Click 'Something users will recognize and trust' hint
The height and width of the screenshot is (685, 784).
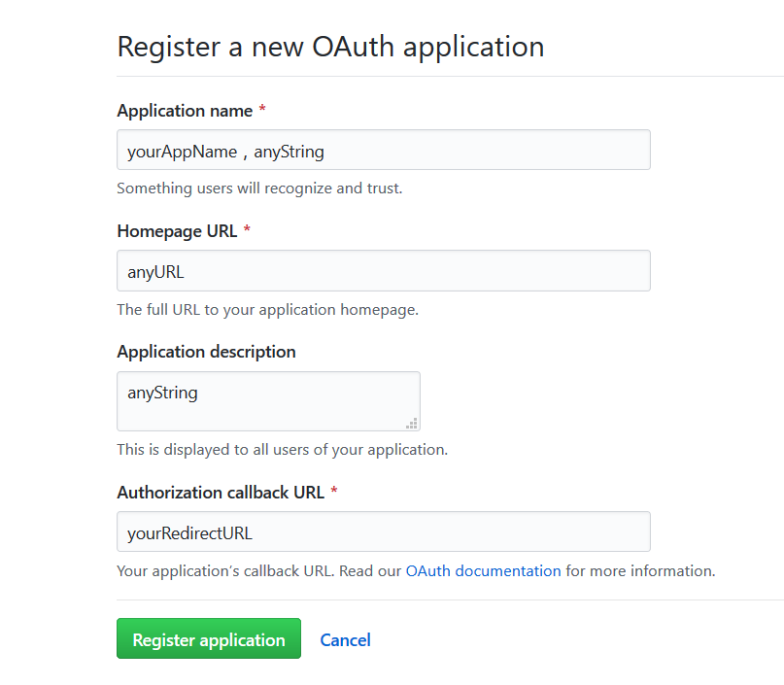pyautogui.click(x=259, y=188)
